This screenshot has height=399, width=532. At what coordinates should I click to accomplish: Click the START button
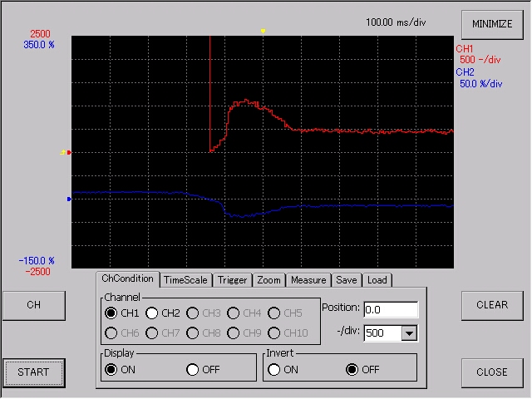pos(33,372)
